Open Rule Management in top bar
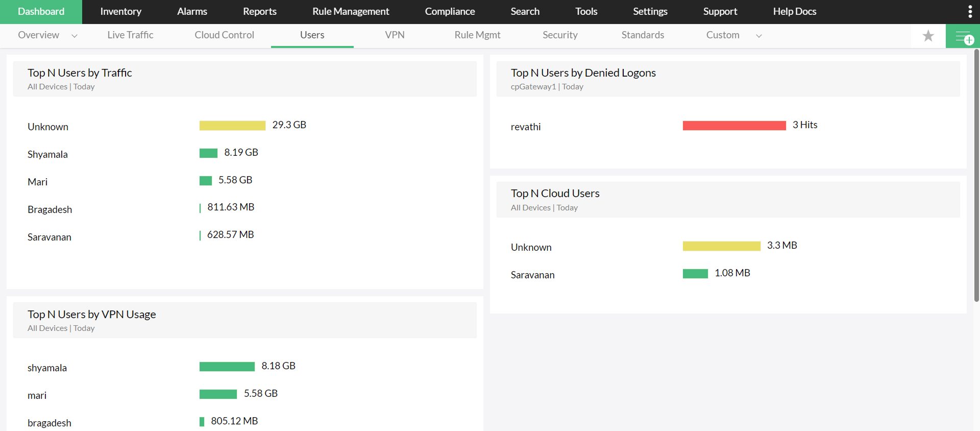The width and height of the screenshot is (980, 431). (351, 12)
